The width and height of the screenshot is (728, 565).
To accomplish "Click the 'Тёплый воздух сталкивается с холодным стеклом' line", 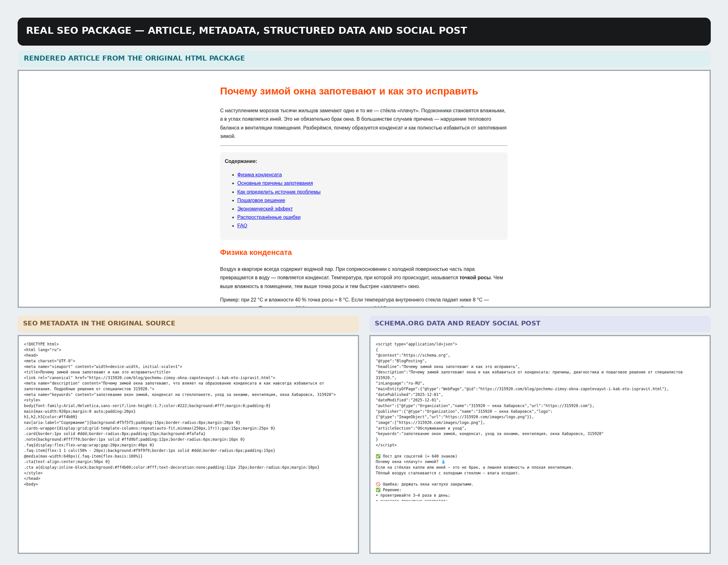I will (448, 473).
